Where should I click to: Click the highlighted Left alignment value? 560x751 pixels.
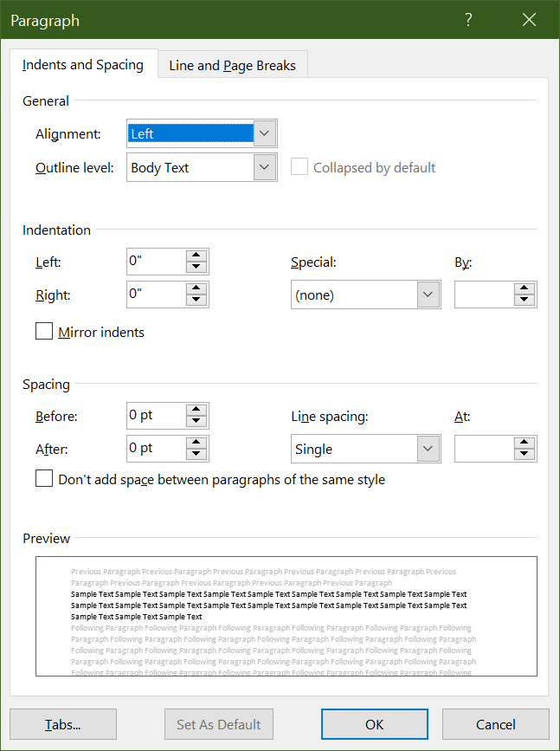tap(190, 133)
